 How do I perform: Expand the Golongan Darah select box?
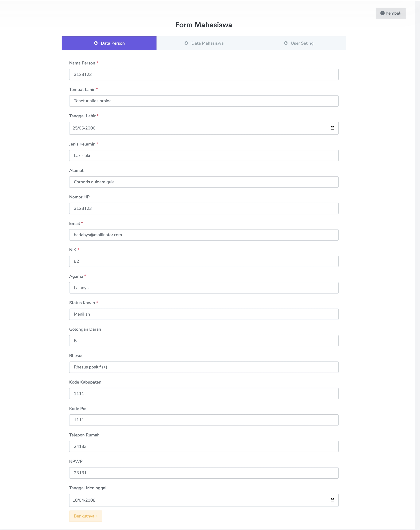click(x=203, y=341)
